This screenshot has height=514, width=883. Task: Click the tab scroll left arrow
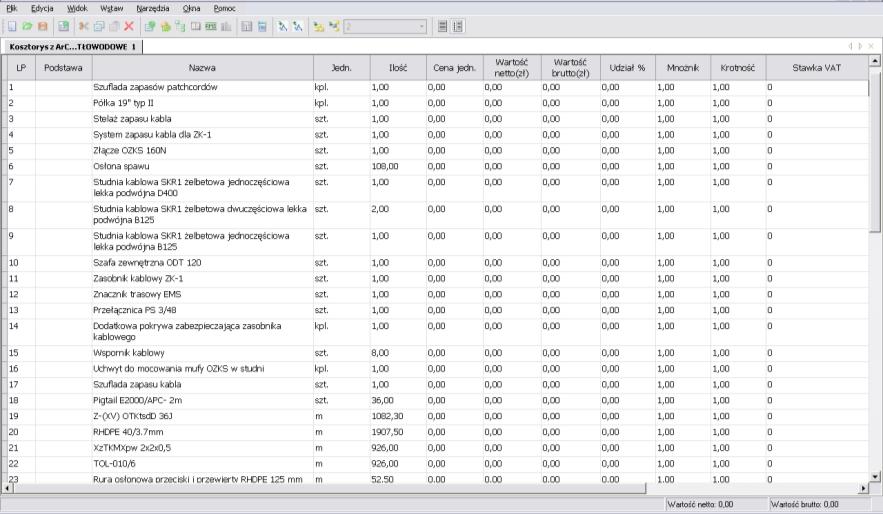(850, 46)
